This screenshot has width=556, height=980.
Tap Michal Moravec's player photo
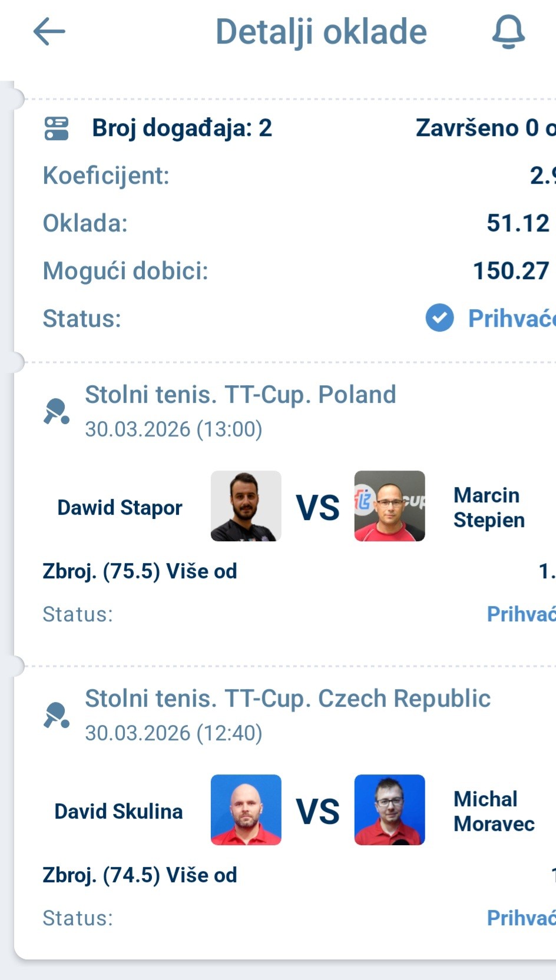tap(389, 810)
